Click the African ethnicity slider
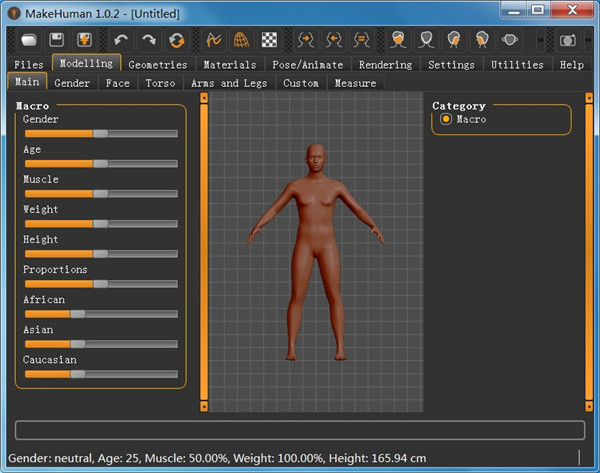The width and height of the screenshot is (600, 473). coord(100,313)
